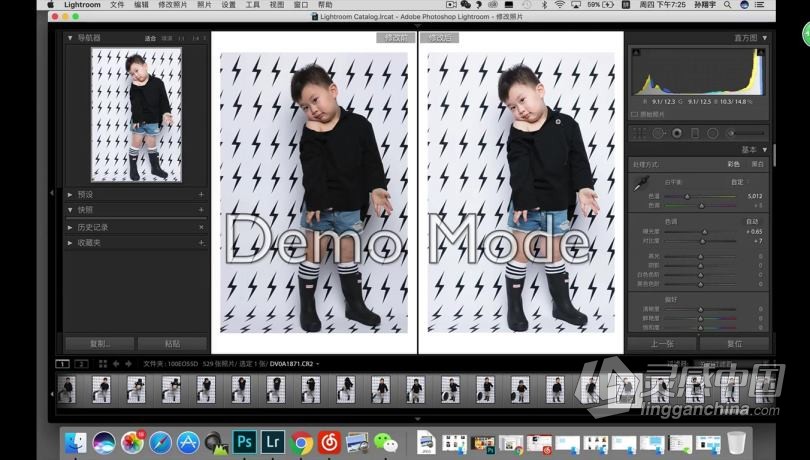The width and height of the screenshot is (810, 460).
Task: Toggle shadow clipping indicator in histogram
Action: 636,52
